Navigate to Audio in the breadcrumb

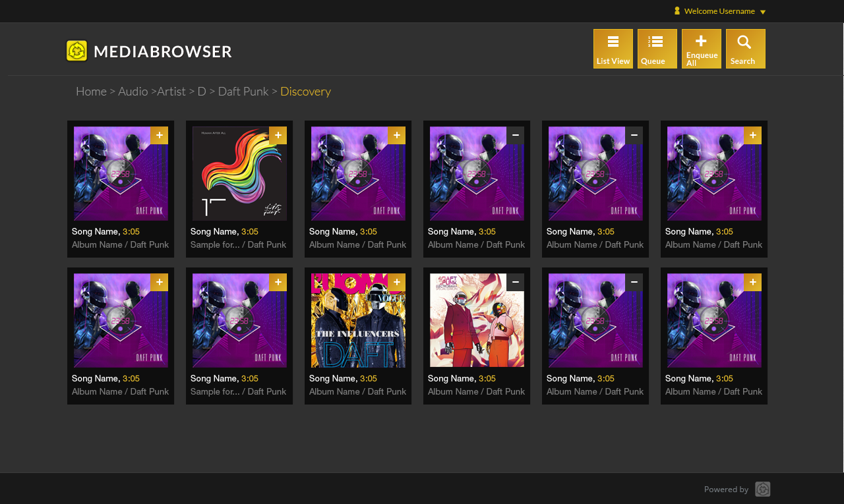[x=133, y=92]
